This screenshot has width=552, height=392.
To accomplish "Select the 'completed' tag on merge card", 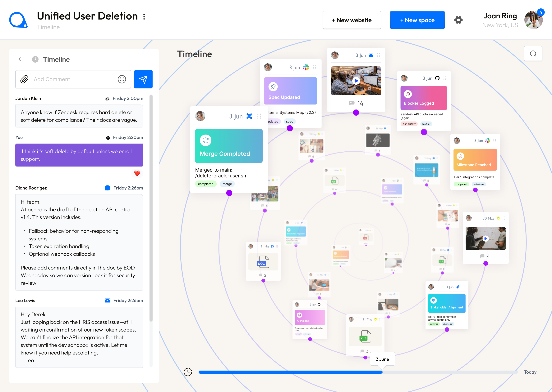I will (205, 184).
